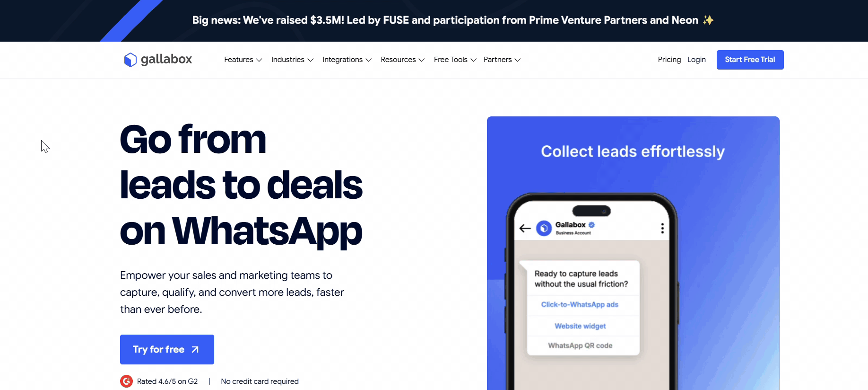
Task: Go to the Pricing page
Action: [x=669, y=60]
